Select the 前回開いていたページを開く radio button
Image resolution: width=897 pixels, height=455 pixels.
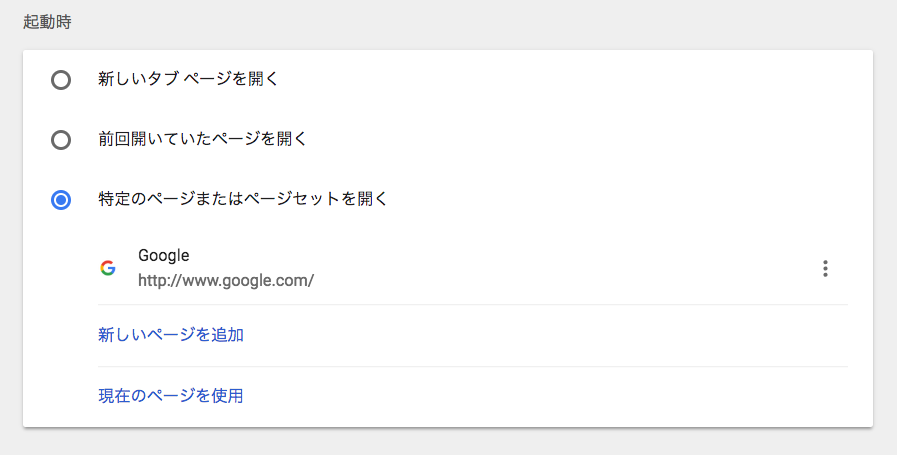point(61,140)
